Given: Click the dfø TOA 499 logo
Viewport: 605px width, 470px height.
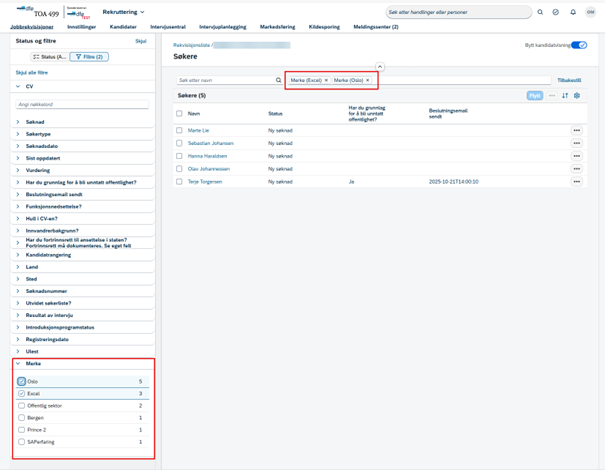Looking at the screenshot, I should coord(38,12).
